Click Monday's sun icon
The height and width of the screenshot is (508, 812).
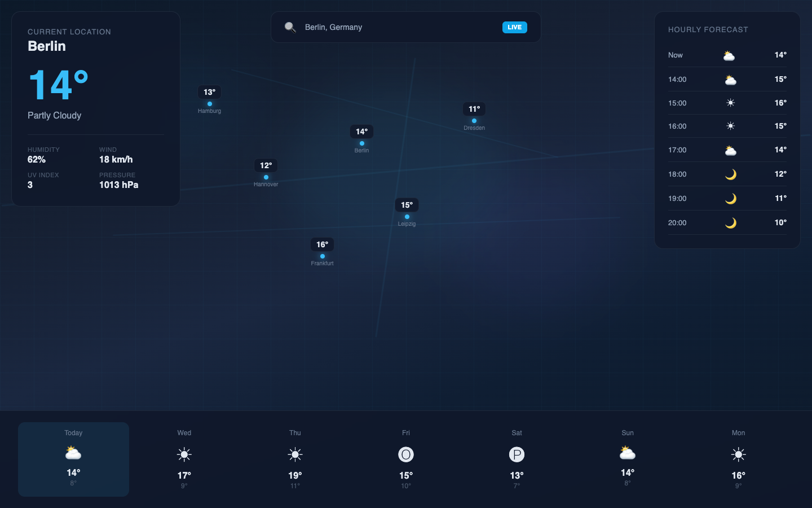coord(738,454)
